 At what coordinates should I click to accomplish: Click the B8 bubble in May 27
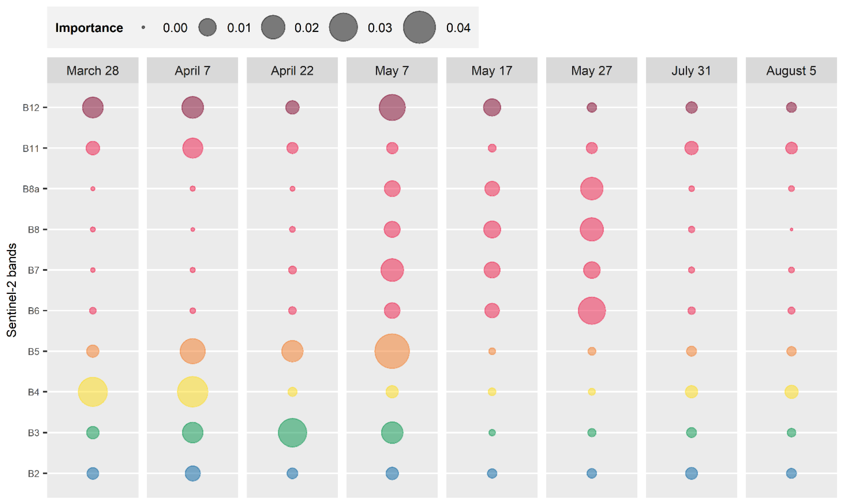click(591, 229)
